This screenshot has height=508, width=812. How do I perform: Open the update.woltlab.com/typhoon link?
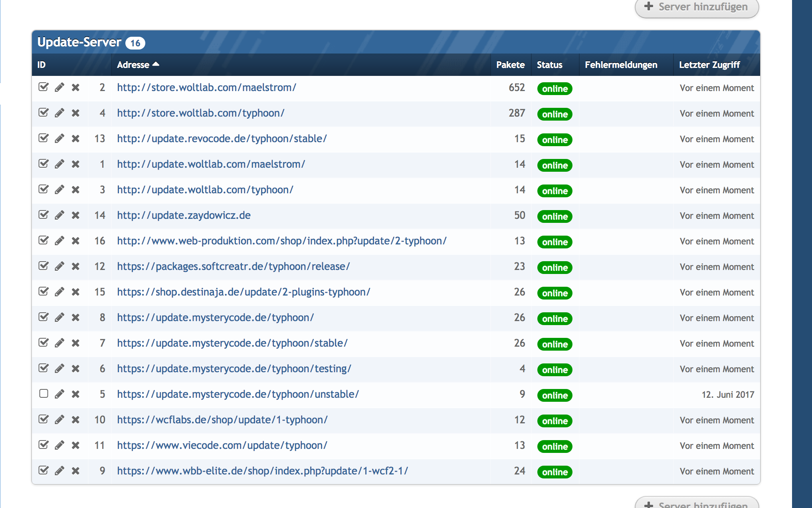[x=205, y=190]
